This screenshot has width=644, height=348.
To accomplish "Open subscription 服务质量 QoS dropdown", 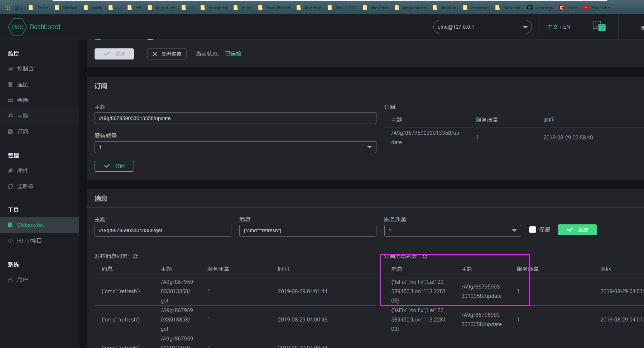I will point(235,147).
